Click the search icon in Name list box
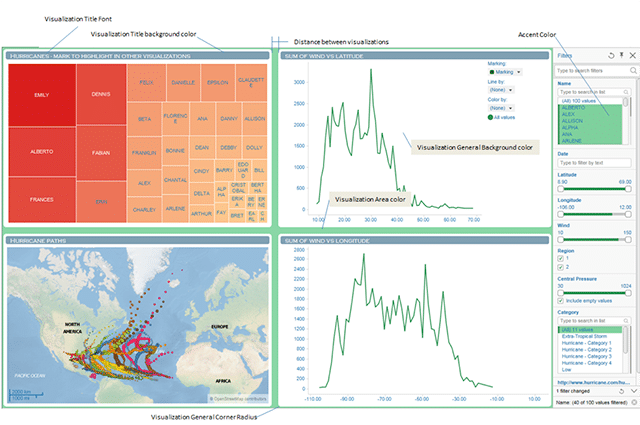640x425 pixels. [x=626, y=91]
